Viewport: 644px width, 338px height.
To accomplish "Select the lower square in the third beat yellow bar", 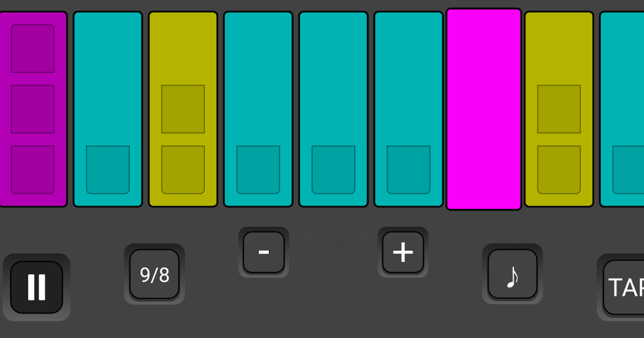I will 183,170.
